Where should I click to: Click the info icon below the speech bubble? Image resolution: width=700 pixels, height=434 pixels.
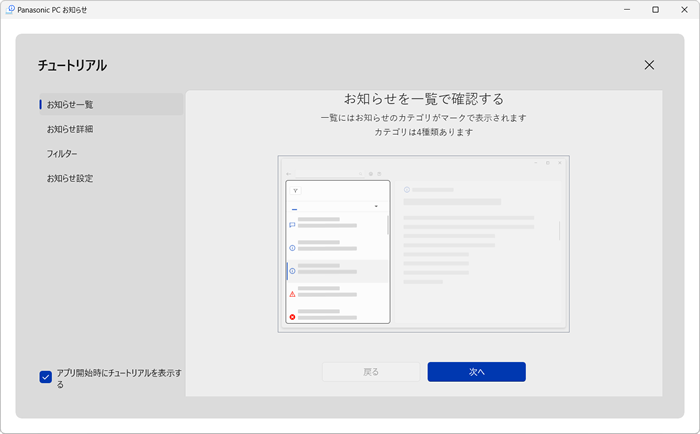point(292,248)
